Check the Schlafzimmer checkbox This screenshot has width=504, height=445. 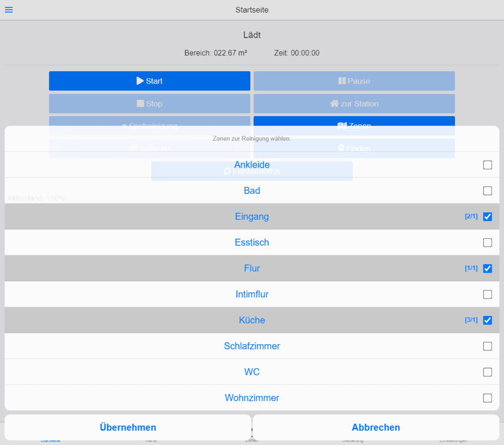[487, 346]
